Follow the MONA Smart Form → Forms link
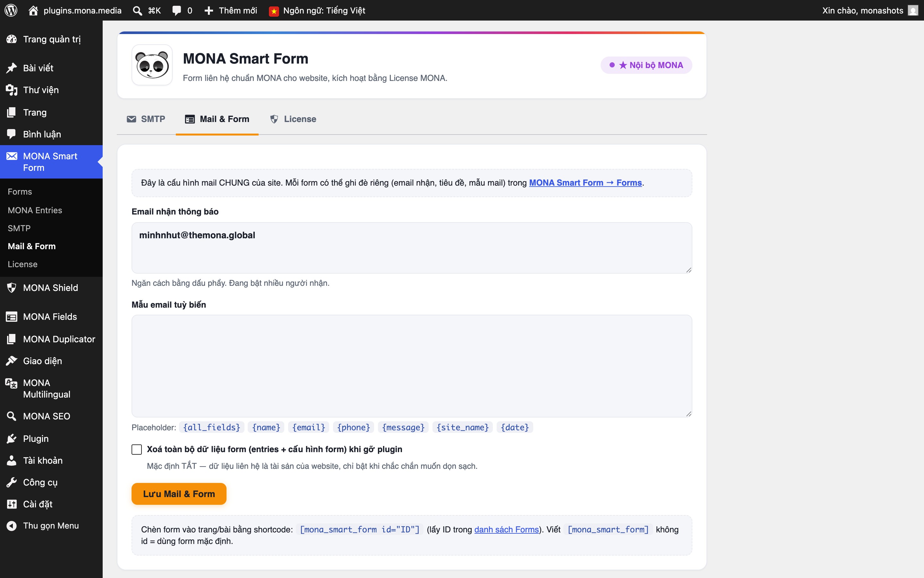 pyautogui.click(x=585, y=183)
